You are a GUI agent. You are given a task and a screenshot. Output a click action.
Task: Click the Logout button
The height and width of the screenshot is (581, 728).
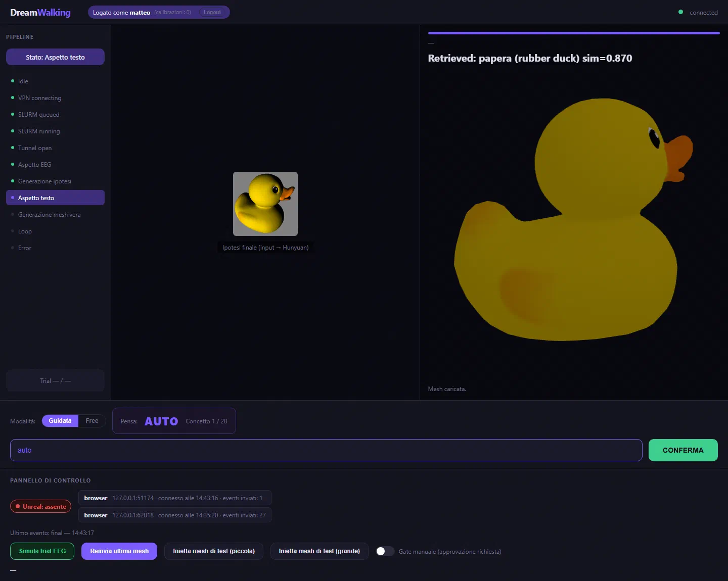212,12
